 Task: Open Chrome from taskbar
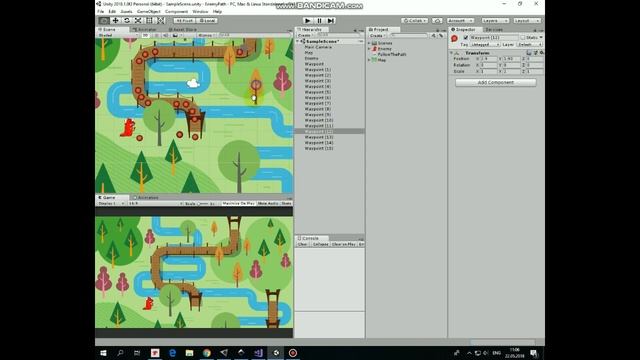(207, 353)
